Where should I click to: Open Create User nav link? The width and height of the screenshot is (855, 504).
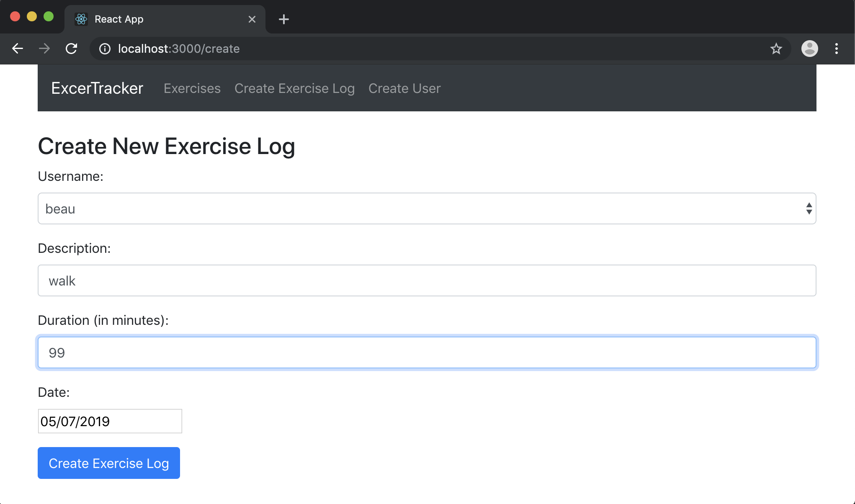tap(404, 88)
